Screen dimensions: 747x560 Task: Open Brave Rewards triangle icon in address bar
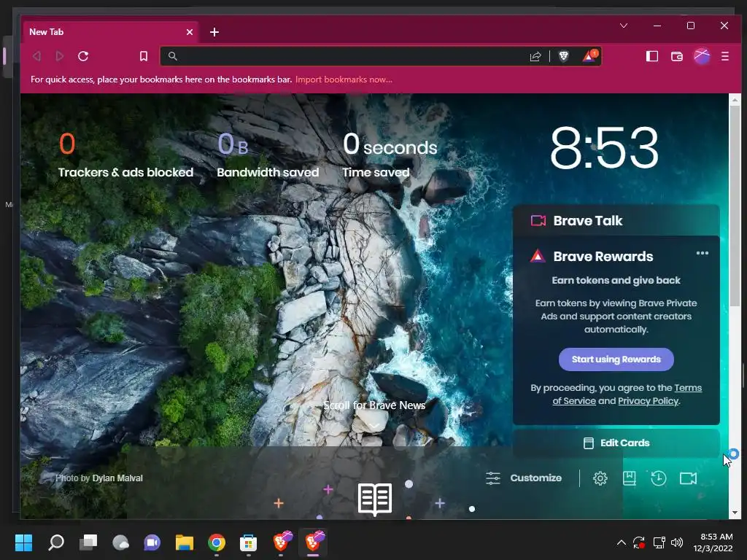pos(590,55)
